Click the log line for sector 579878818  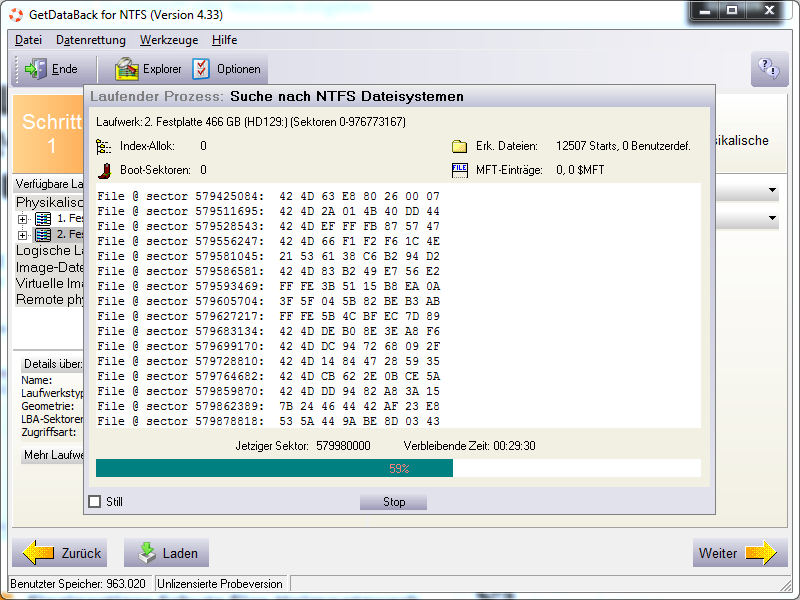point(268,421)
